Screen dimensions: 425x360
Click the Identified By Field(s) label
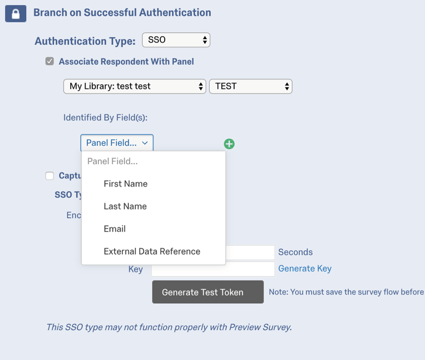[105, 118]
